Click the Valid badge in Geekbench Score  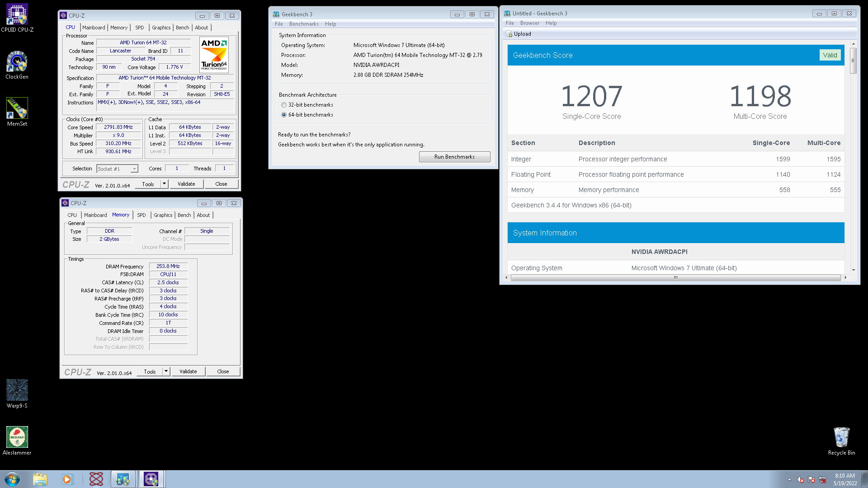pyautogui.click(x=830, y=55)
